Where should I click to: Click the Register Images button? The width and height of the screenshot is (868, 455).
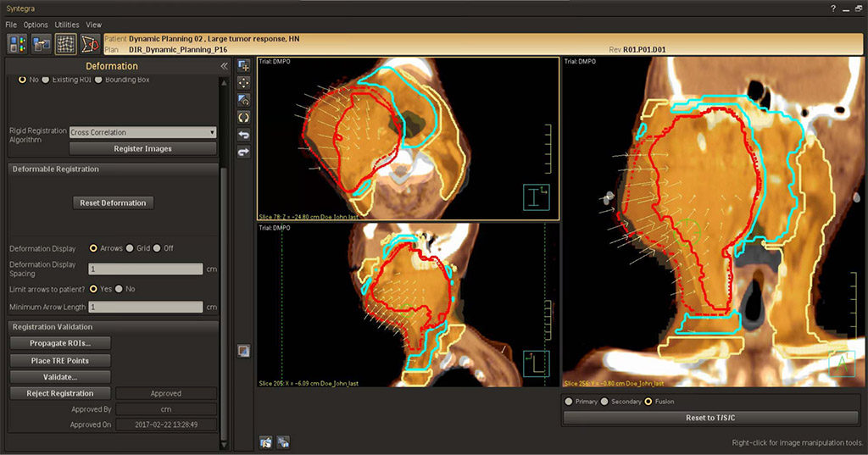click(142, 148)
